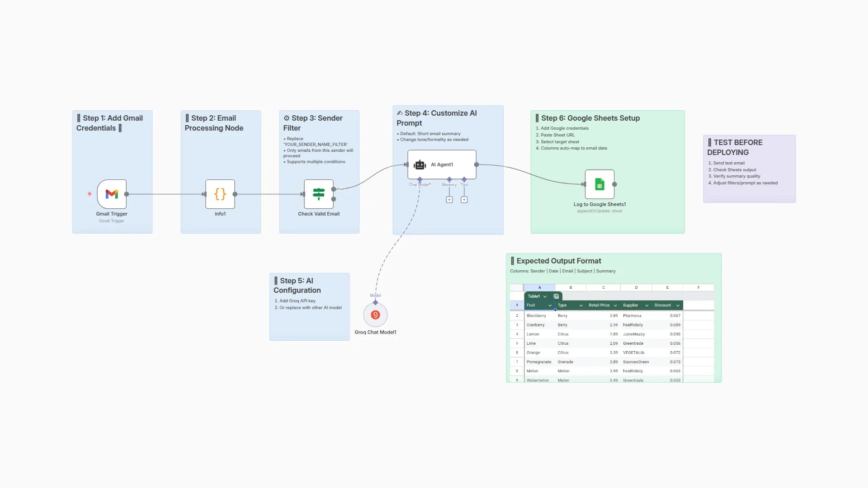Select column header A in the spreadsheet
Image resolution: width=868 pixels, height=488 pixels.
click(x=540, y=287)
